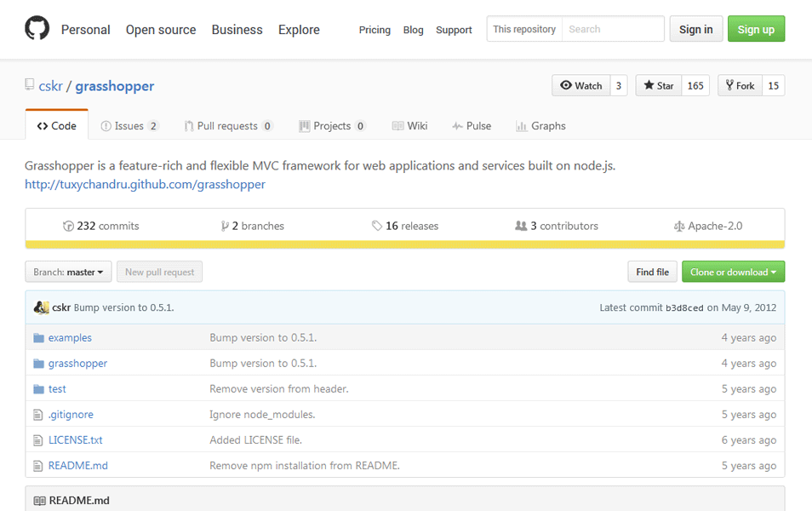812x511 pixels.
Task: Open the .gitignore file link
Action: click(71, 415)
